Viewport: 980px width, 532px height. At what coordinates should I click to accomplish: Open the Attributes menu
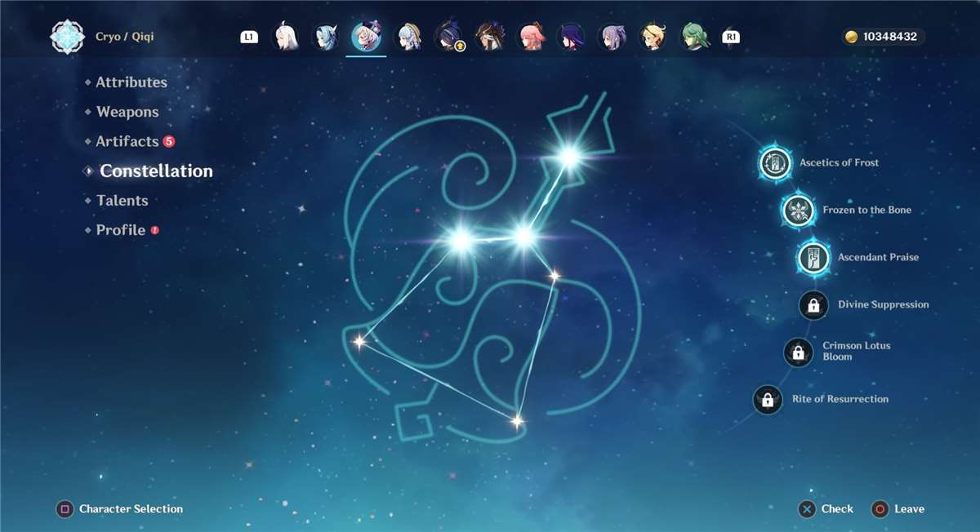[x=131, y=82]
